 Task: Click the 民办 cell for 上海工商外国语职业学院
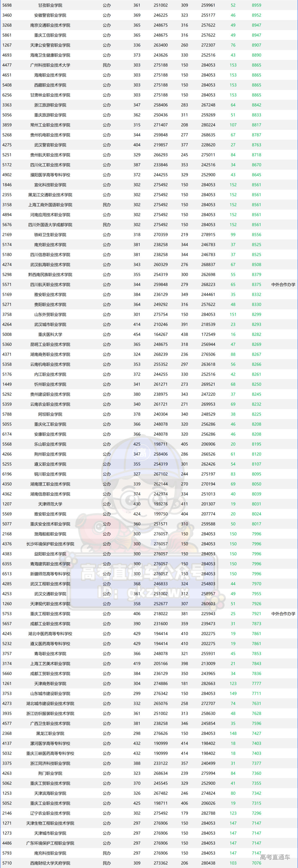pyautogui.click(x=107, y=205)
